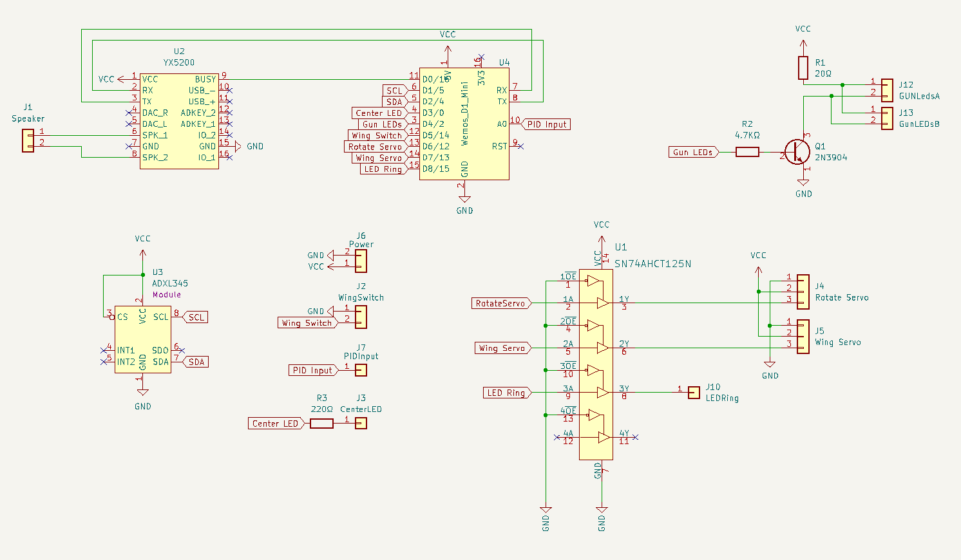Image resolution: width=961 pixels, height=560 pixels.
Task: Select the RotateServo label at 1A input
Action: 500,303
